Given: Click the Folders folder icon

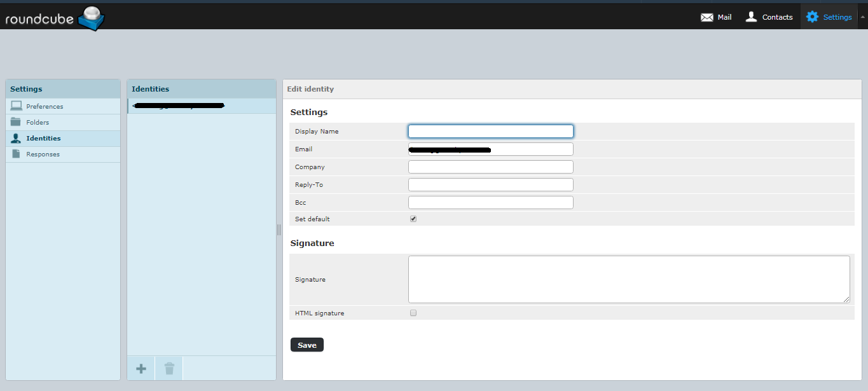Looking at the screenshot, I should click(x=17, y=122).
